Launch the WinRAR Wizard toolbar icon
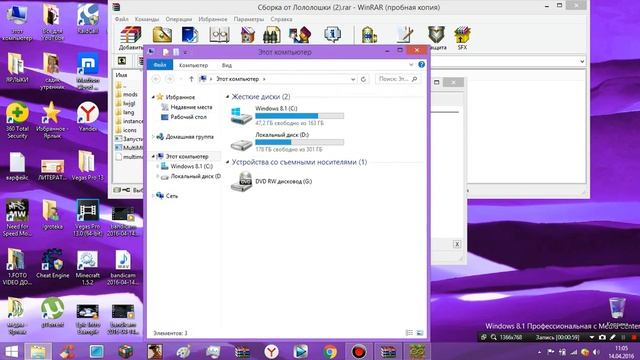The width and height of the screenshot is (640, 360). (300, 35)
